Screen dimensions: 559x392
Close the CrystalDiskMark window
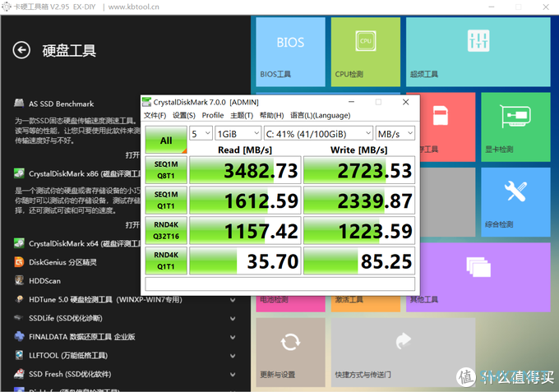406,102
